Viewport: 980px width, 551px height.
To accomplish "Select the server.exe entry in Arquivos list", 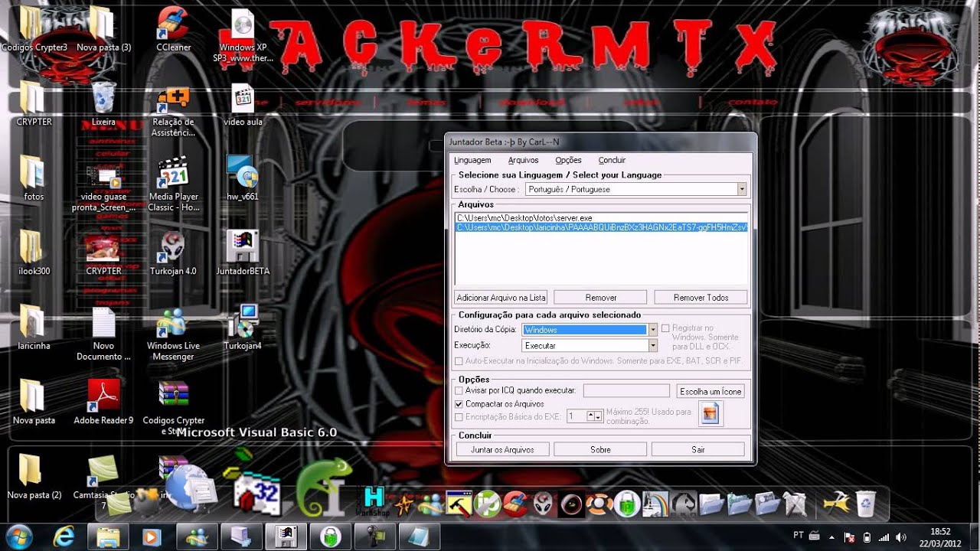I will pyautogui.click(x=601, y=218).
